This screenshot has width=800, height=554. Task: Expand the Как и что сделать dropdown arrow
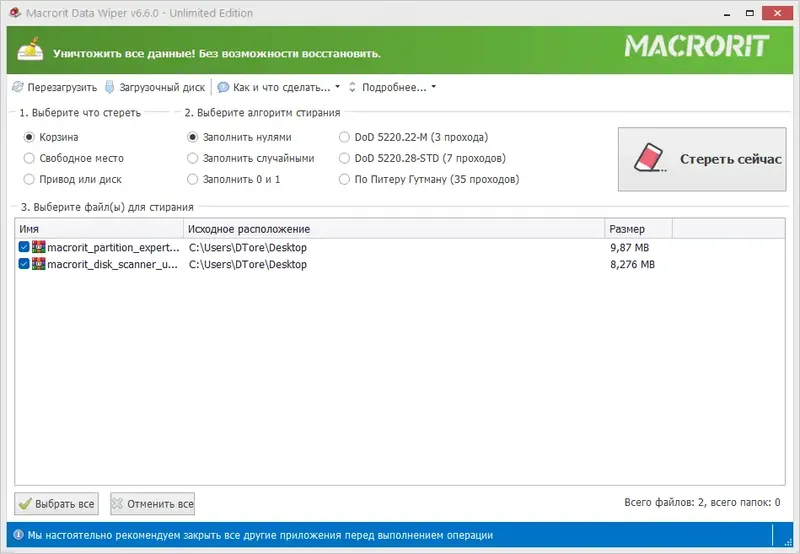click(337, 87)
